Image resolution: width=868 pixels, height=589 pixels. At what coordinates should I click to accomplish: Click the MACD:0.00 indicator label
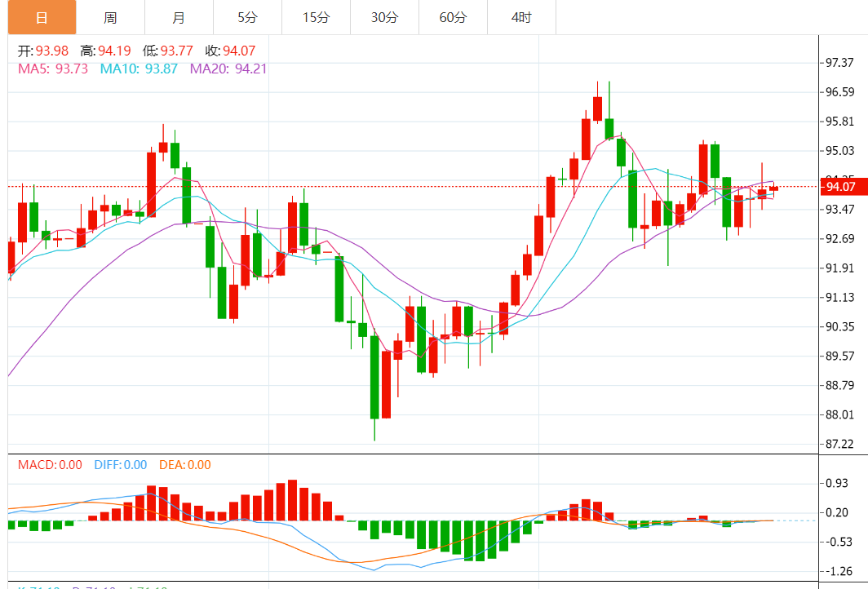click(50, 464)
